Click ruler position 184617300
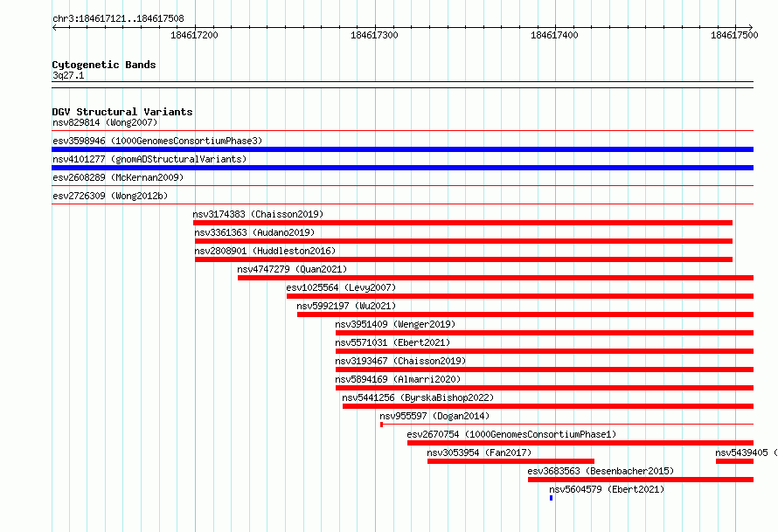 374,35
